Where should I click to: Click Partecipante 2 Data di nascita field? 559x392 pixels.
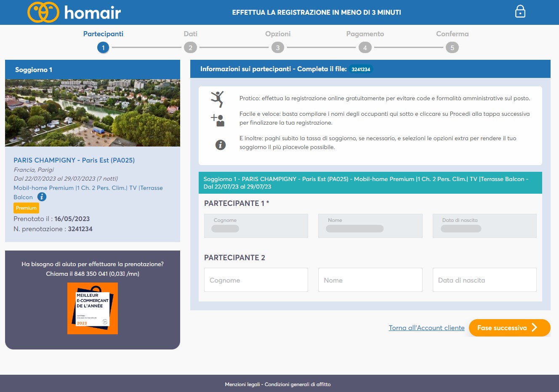pos(484,280)
